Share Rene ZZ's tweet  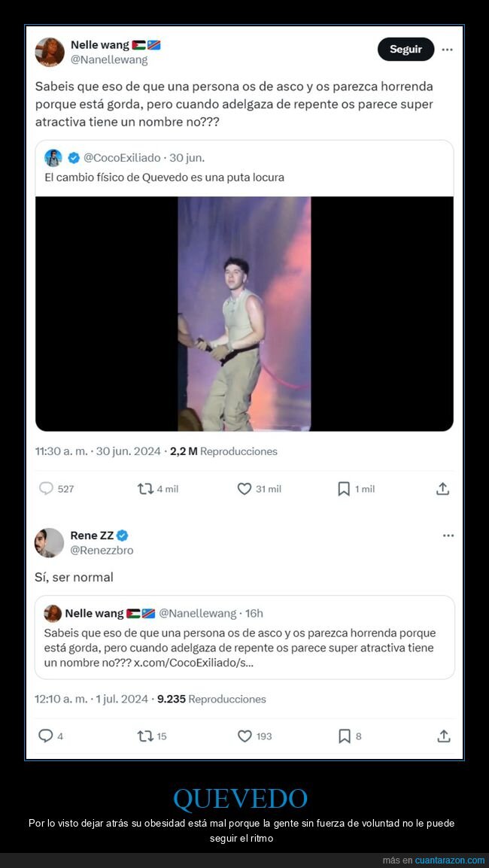[x=444, y=736]
